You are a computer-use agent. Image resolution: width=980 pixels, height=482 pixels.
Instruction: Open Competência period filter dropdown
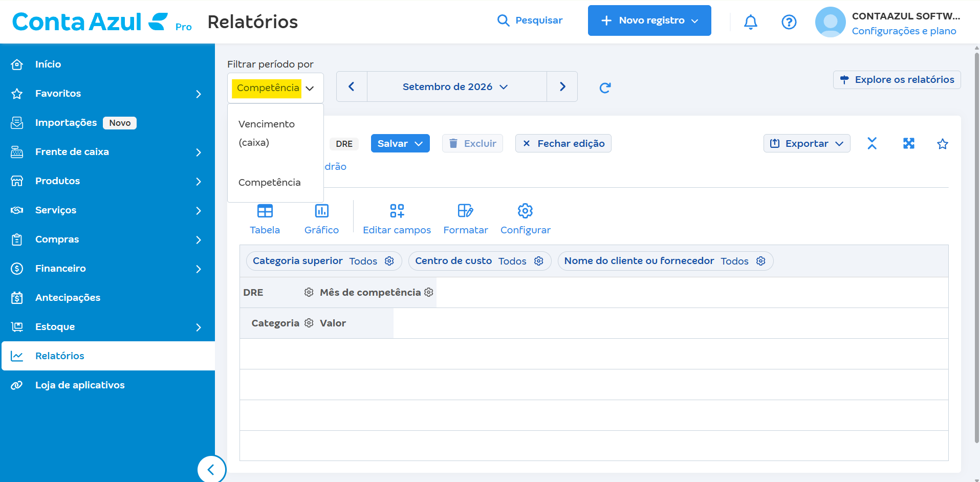(x=275, y=88)
